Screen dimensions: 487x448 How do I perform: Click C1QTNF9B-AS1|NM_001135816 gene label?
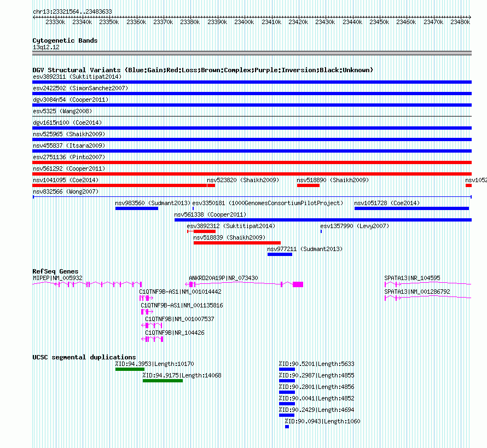(x=182, y=305)
